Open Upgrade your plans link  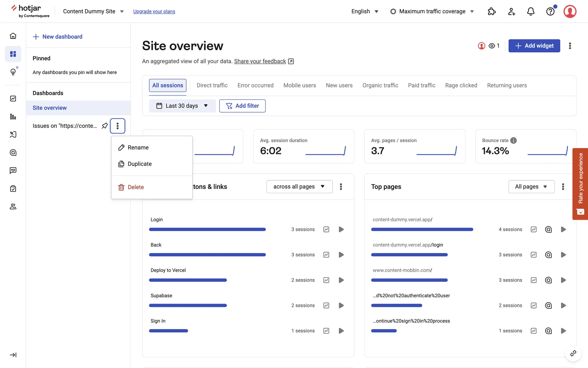point(154,11)
